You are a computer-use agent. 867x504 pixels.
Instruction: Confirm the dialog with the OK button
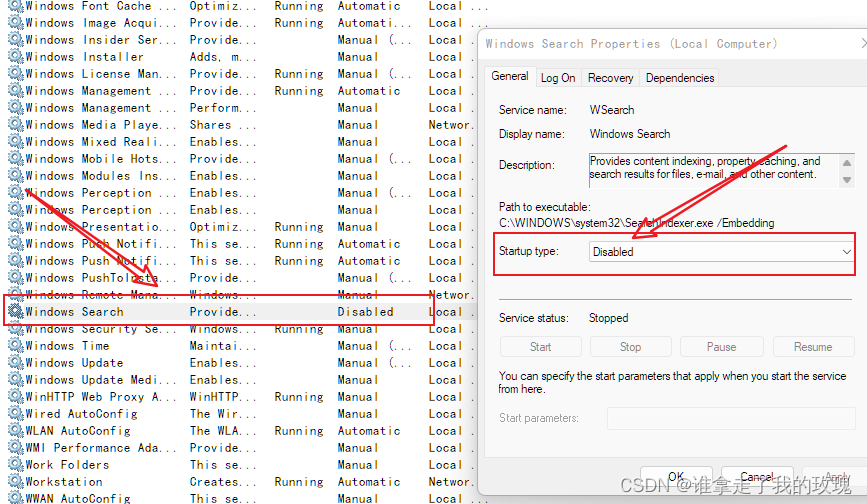point(676,476)
